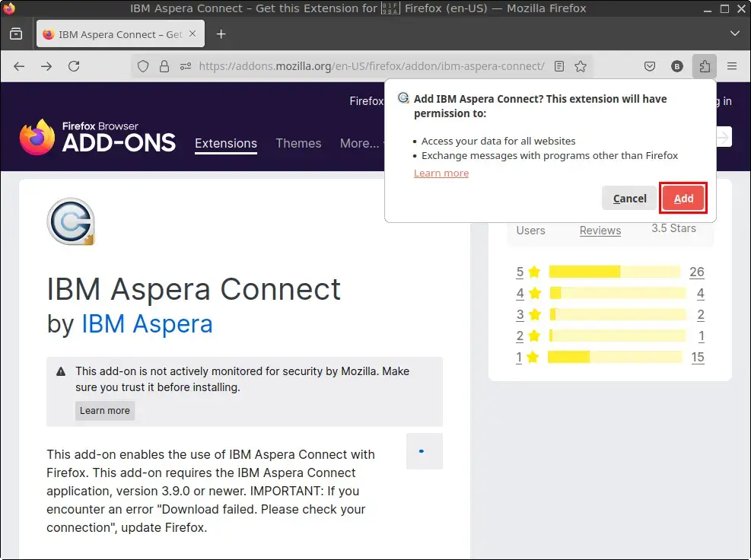Bookmark this page with star icon

(x=581, y=66)
